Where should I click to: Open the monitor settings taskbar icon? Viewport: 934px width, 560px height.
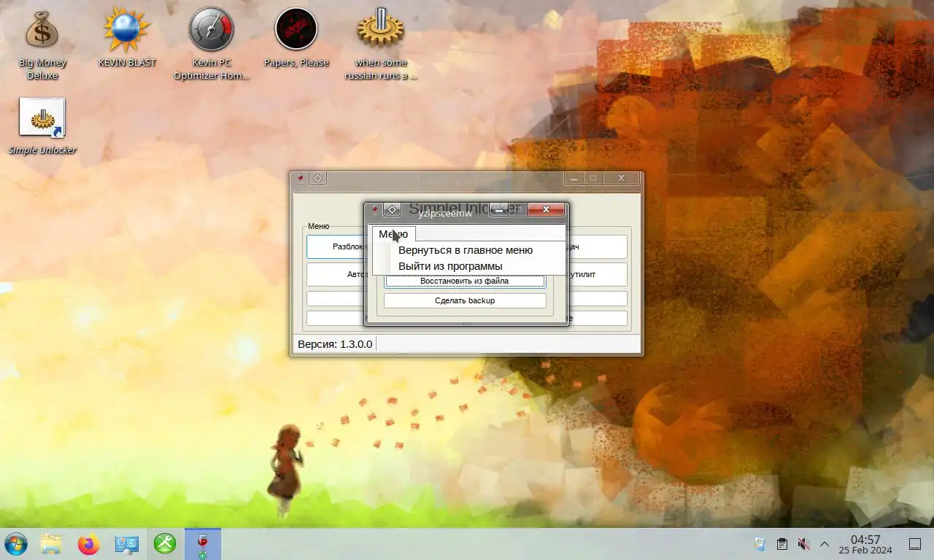126,544
